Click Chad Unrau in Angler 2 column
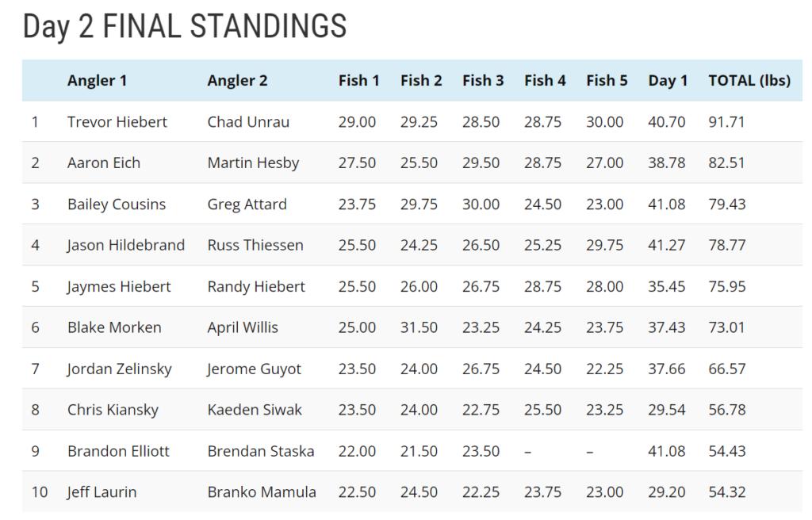The height and width of the screenshot is (520, 812). pos(248,122)
